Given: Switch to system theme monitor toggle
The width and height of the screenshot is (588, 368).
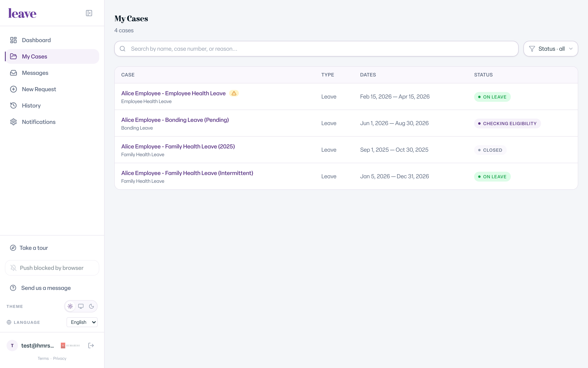Looking at the screenshot, I should click(x=81, y=306).
